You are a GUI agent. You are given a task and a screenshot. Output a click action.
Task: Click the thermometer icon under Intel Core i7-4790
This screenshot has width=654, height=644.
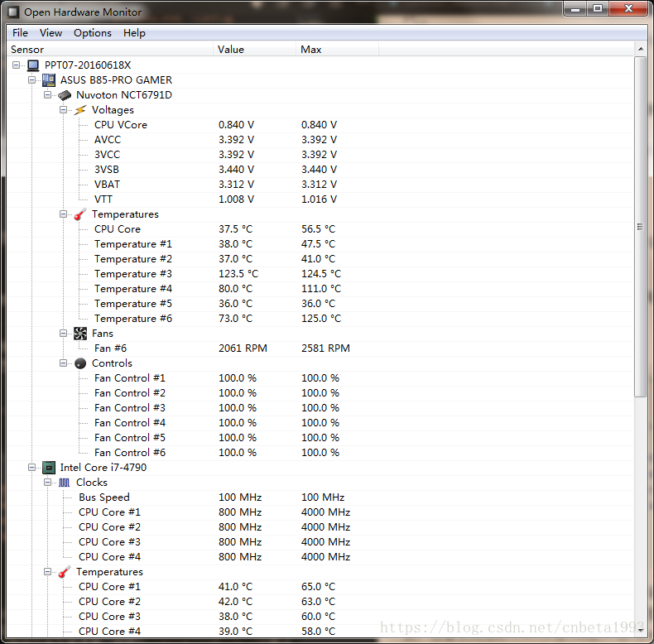tap(65, 572)
